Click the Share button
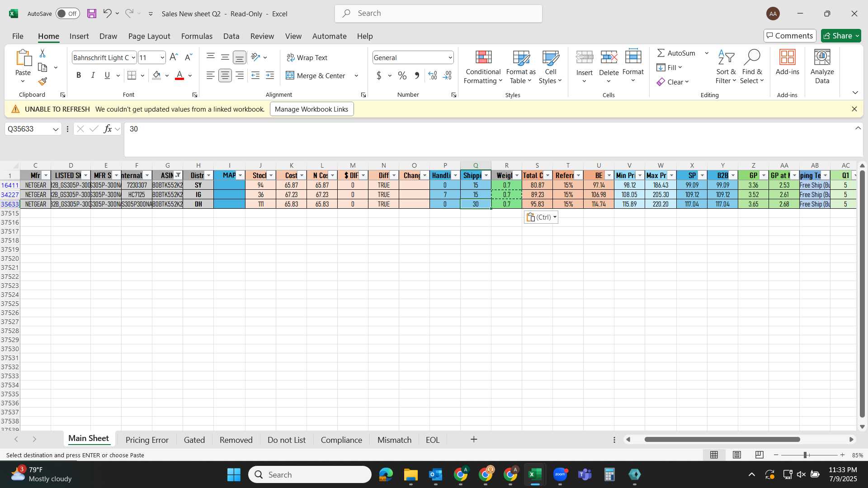Image resolution: width=868 pixels, height=488 pixels. click(841, 36)
